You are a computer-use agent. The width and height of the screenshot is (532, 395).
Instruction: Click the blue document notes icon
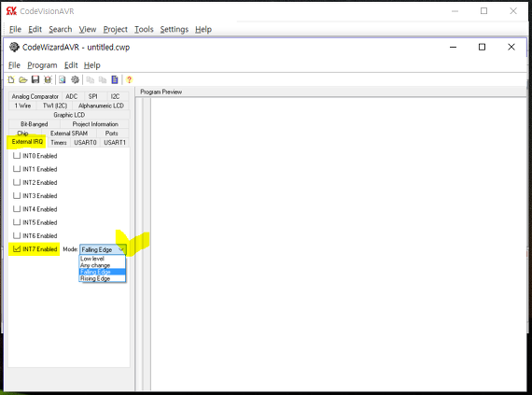pyautogui.click(x=115, y=79)
